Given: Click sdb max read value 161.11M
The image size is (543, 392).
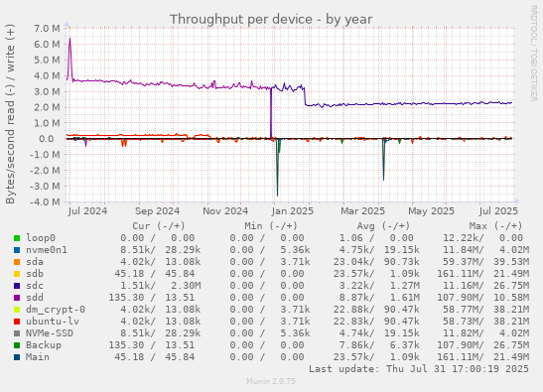Looking at the screenshot, I should (460, 274).
